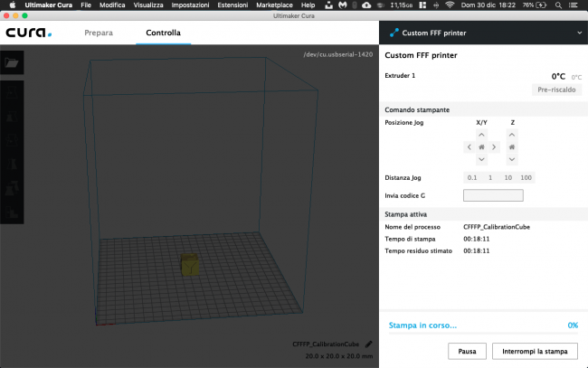The height and width of the screenshot is (368, 588).
Task: Click the Open File folder icon
Action: 12,62
